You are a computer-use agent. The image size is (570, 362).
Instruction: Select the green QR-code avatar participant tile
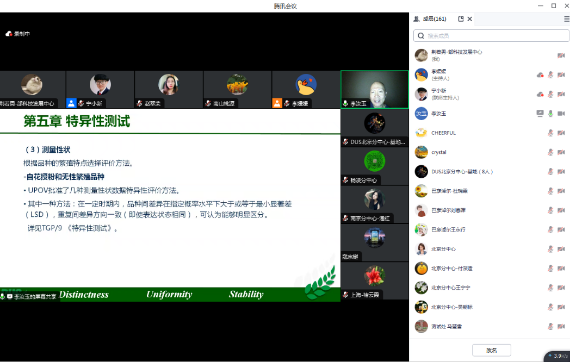coord(374,166)
